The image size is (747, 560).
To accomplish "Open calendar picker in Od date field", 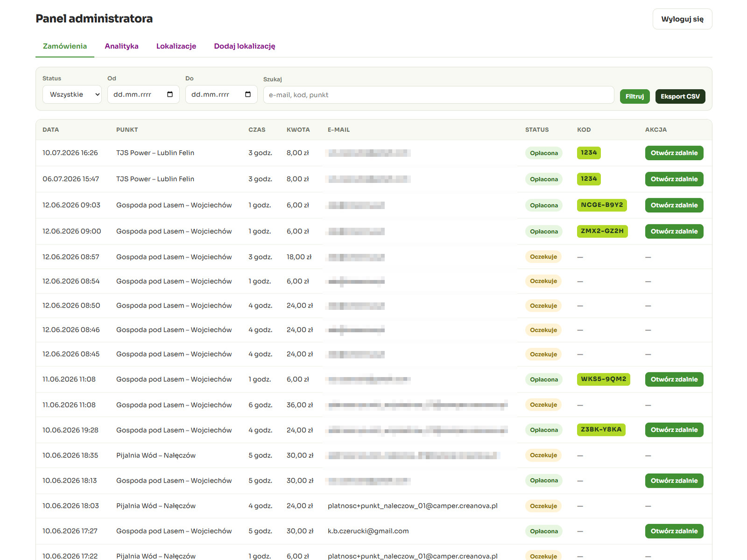I will coord(170,94).
